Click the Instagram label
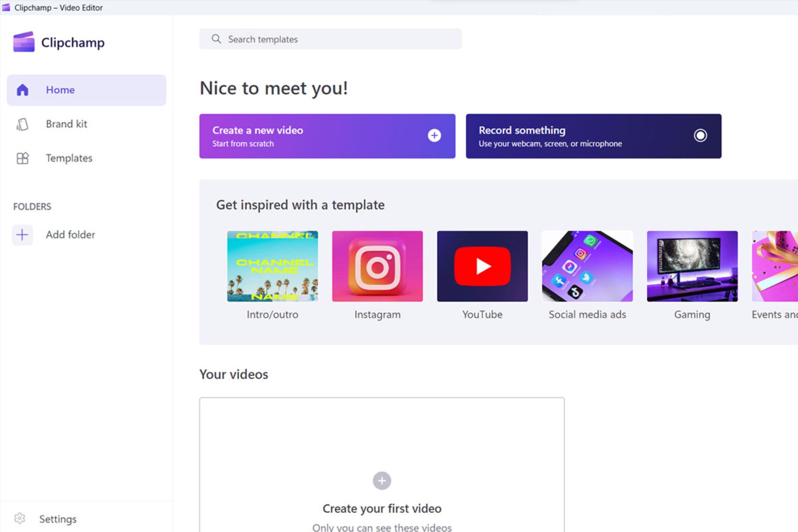Image resolution: width=798 pixels, height=532 pixels. [377, 315]
